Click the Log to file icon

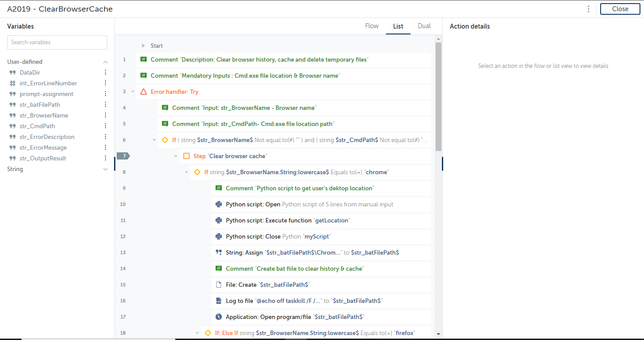click(219, 301)
